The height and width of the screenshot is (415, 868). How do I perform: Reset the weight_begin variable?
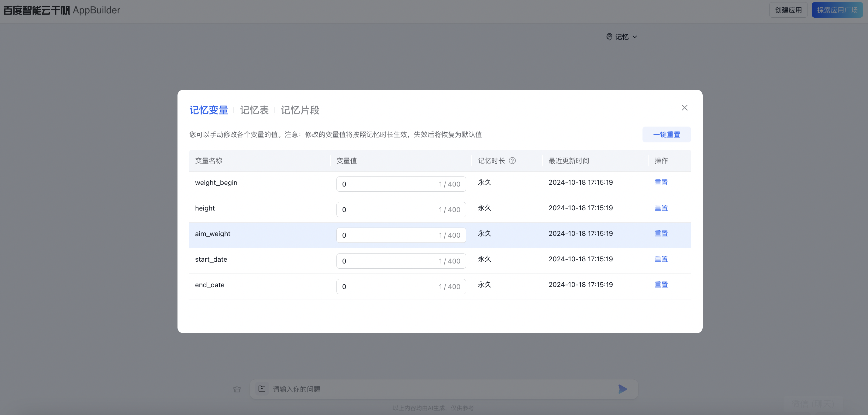tap(661, 183)
